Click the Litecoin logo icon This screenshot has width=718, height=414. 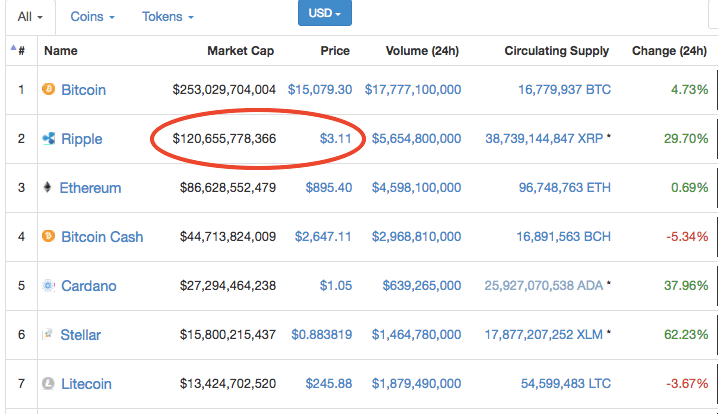[x=47, y=384]
